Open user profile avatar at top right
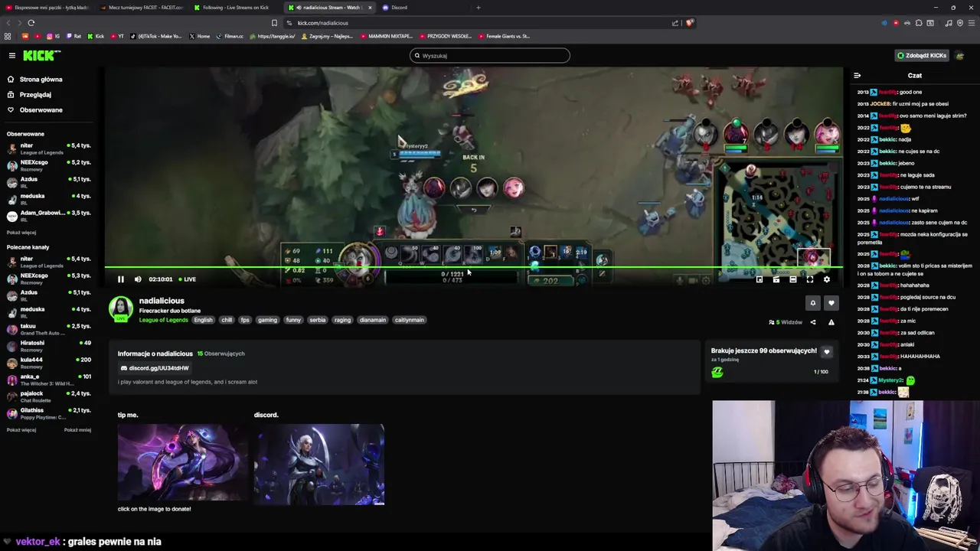 [x=960, y=55]
